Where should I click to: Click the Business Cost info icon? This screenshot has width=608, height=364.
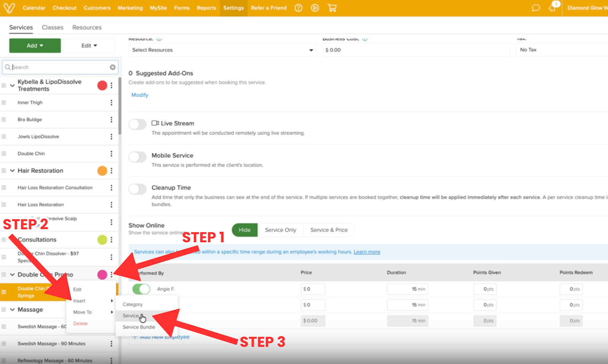click(x=365, y=39)
